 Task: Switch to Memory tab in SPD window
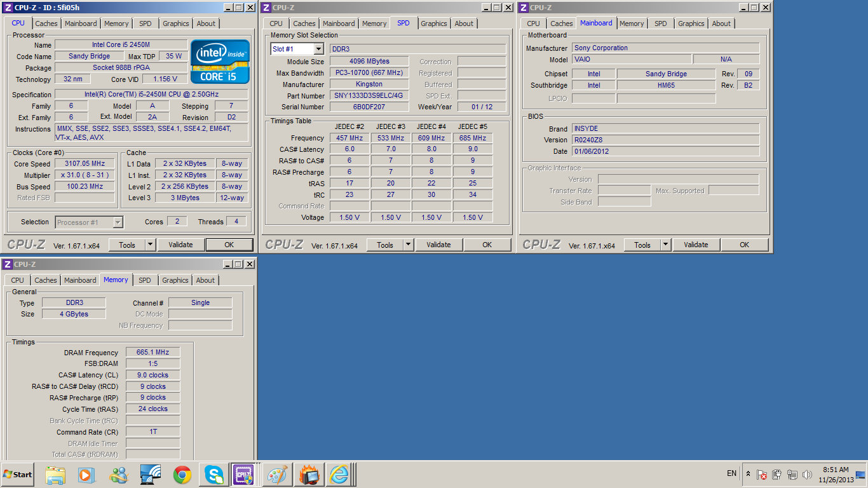374,24
